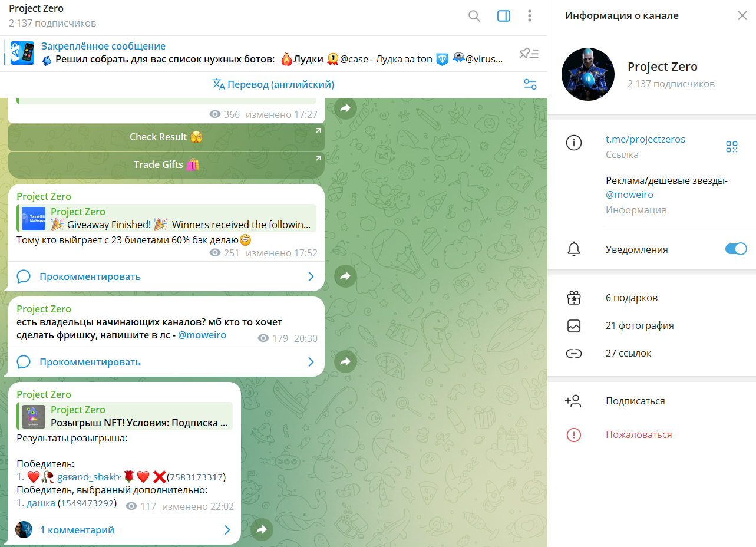Forward the 23 билетами giveaway message
This screenshot has width=756, height=547.
(345, 276)
